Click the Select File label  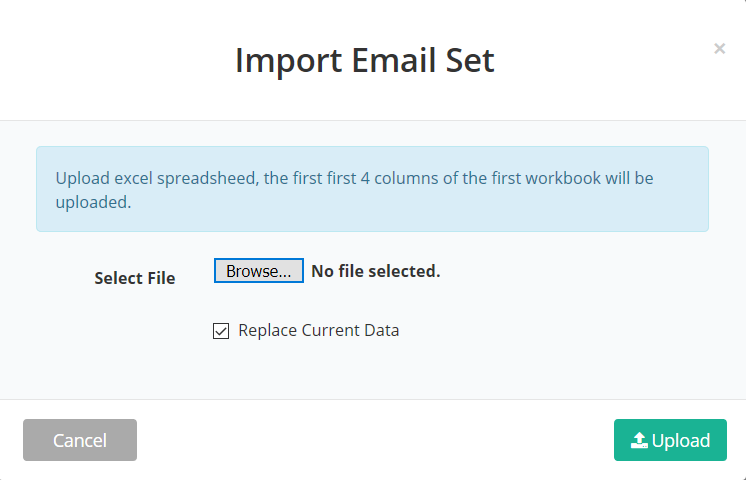pos(134,278)
